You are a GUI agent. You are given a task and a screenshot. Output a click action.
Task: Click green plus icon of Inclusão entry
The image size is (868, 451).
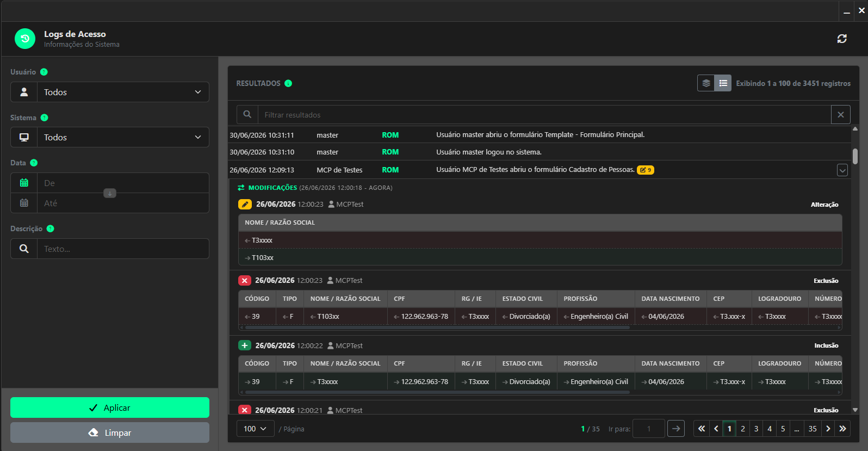(245, 345)
